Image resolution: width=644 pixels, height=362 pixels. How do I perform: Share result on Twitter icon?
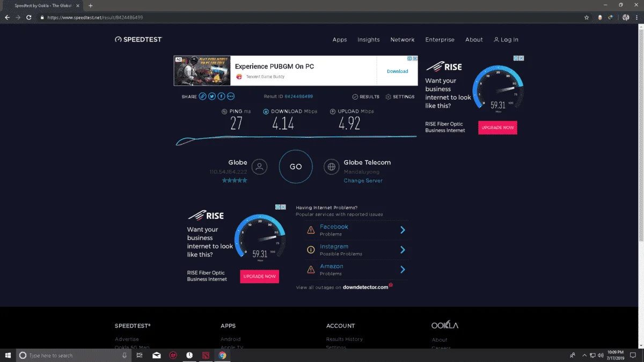212,97
